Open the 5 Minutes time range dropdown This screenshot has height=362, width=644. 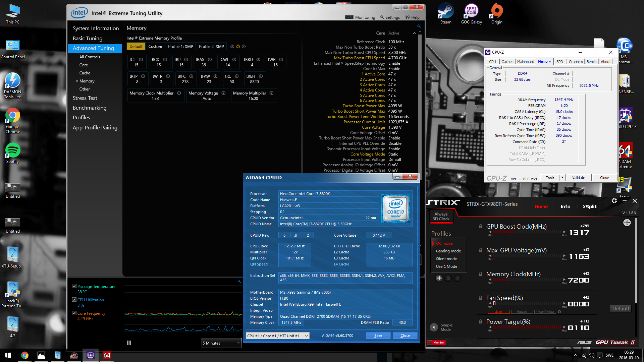point(221,343)
